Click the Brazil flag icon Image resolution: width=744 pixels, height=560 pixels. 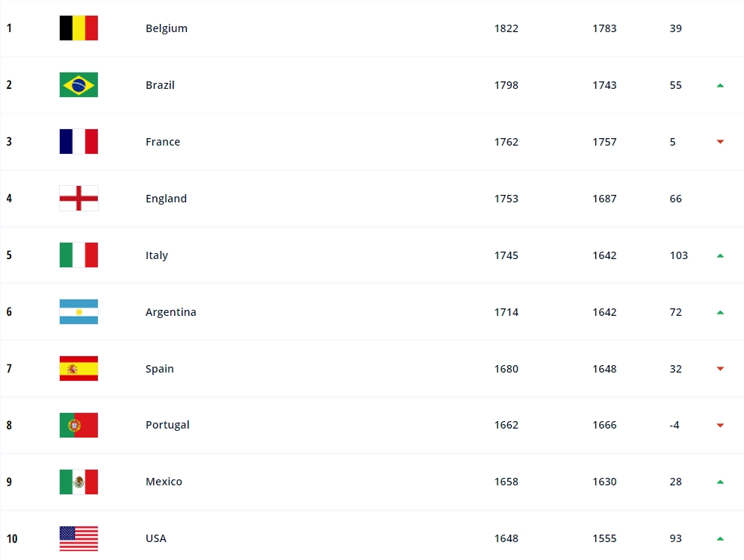pyautogui.click(x=78, y=85)
